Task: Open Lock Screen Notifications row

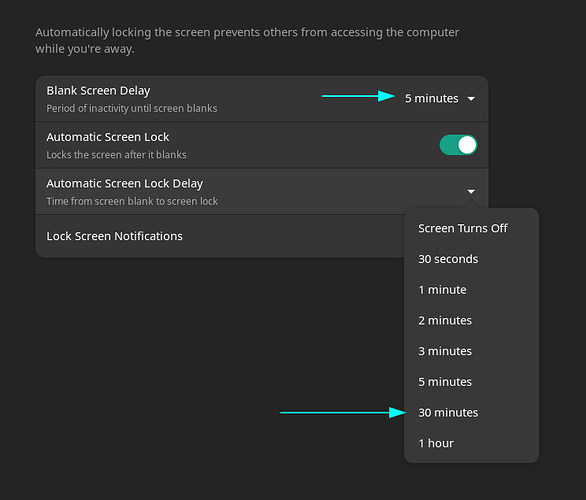Action: [220, 236]
